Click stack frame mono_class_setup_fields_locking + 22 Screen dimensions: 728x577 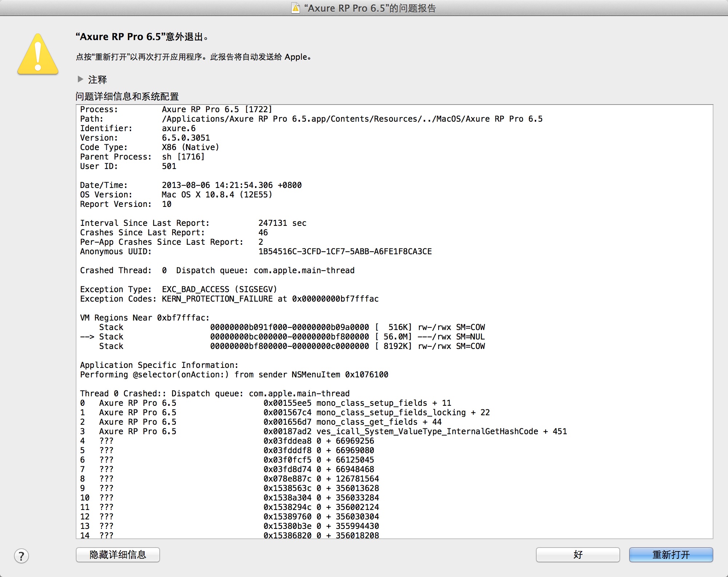coord(285,412)
